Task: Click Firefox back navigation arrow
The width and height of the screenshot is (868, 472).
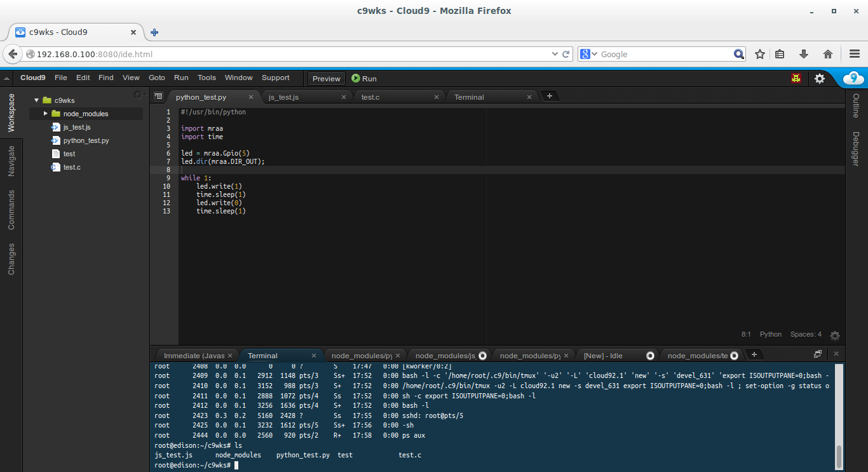Action: click(x=12, y=54)
